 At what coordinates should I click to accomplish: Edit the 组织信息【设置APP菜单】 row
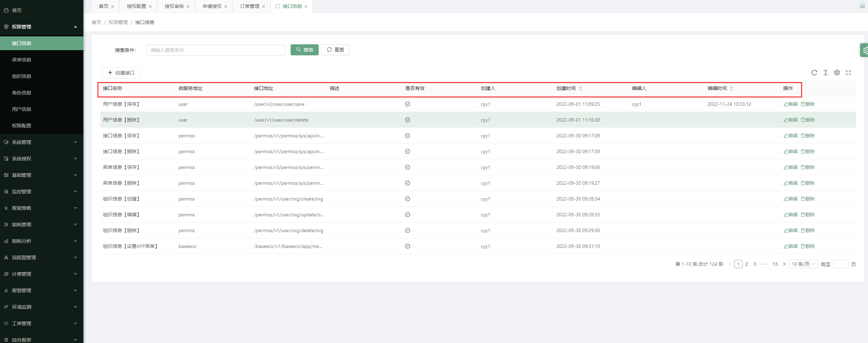[x=790, y=247]
